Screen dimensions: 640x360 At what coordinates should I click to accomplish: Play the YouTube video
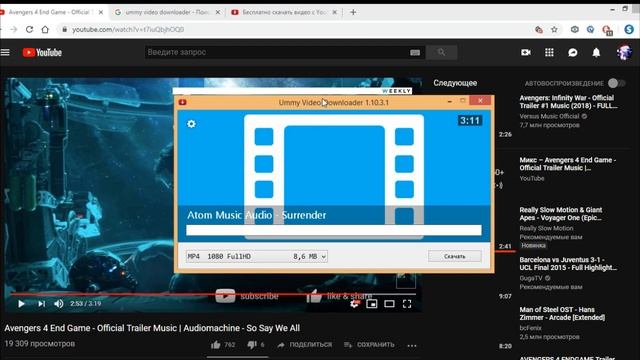tap(21, 304)
